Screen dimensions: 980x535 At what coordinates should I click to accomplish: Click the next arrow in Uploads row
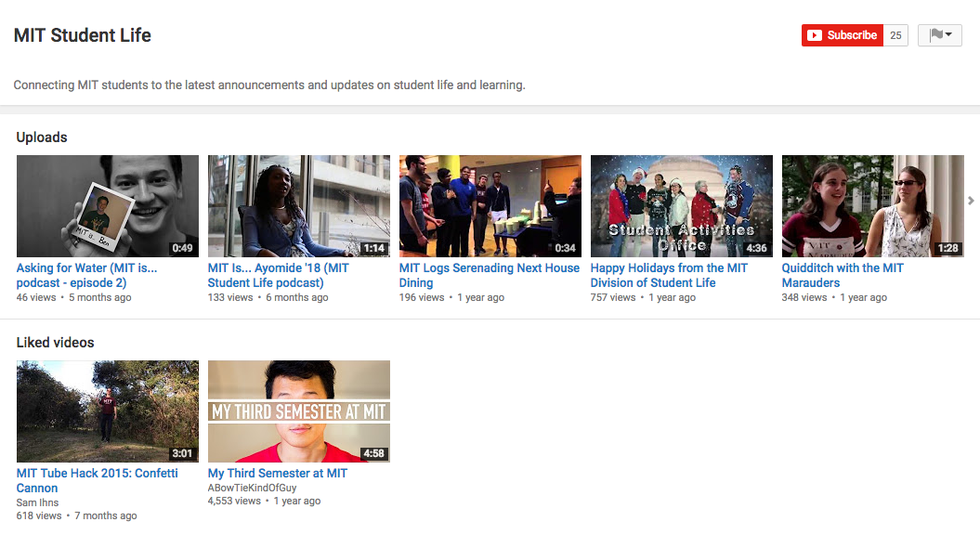[x=971, y=201]
